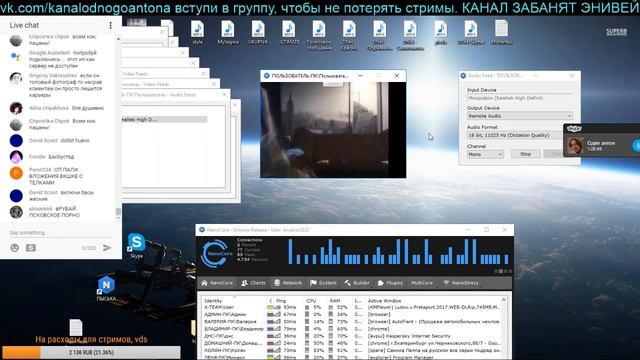Click the P avatar of Perot234
Viewport: 640px width, 360px height.
[x=16, y=173]
